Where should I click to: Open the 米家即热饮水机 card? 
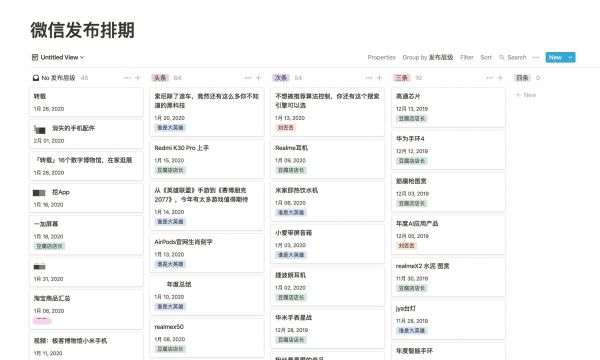pyautogui.click(x=328, y=201)
